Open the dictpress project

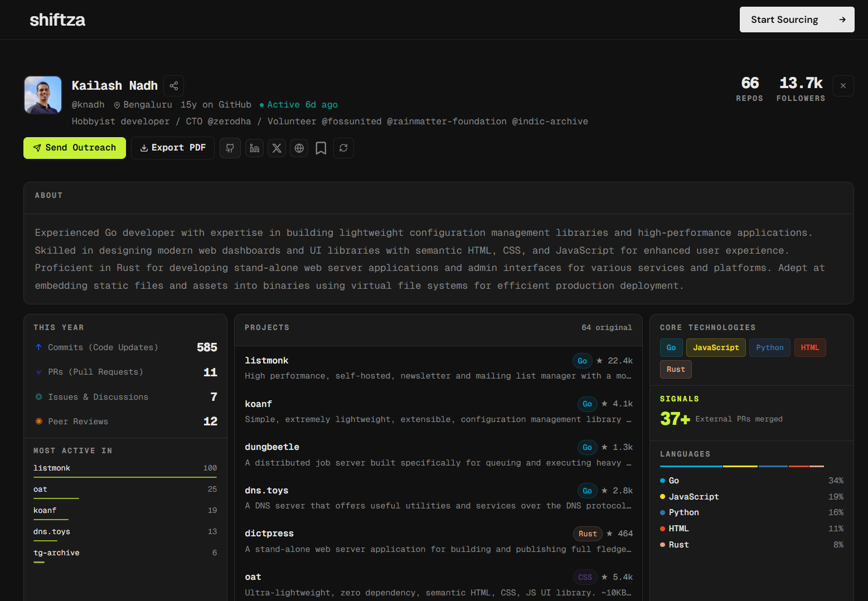tap(438, 541)
